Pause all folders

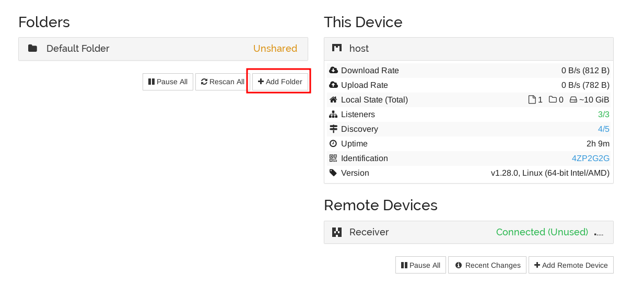(168, 82)
